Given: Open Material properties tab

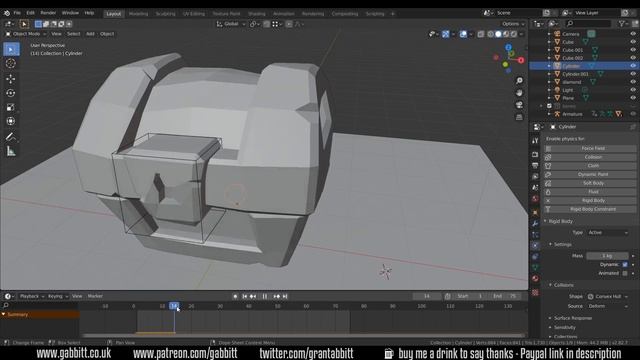Looking at the screenshot, I should tap(535, 279).
